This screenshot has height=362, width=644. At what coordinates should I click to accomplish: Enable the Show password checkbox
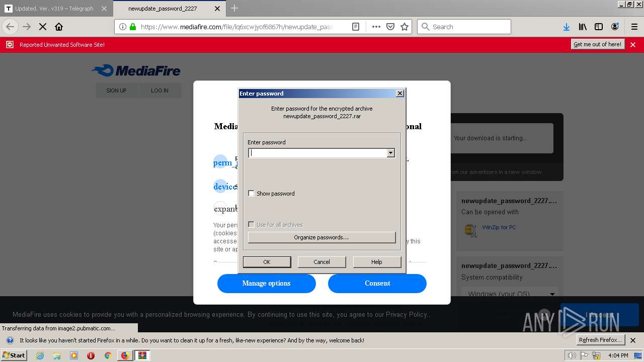tap(252, 194)
